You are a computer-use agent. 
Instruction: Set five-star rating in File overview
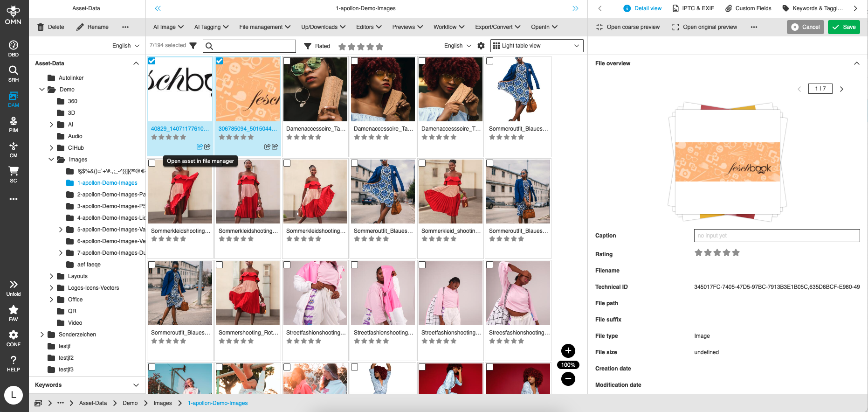pos(736,253)
